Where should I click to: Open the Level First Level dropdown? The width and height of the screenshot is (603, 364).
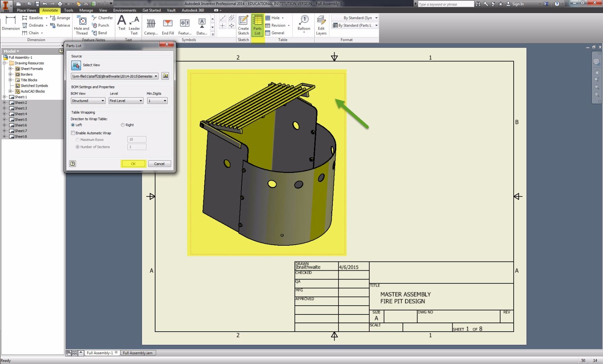tap(126, 101)
